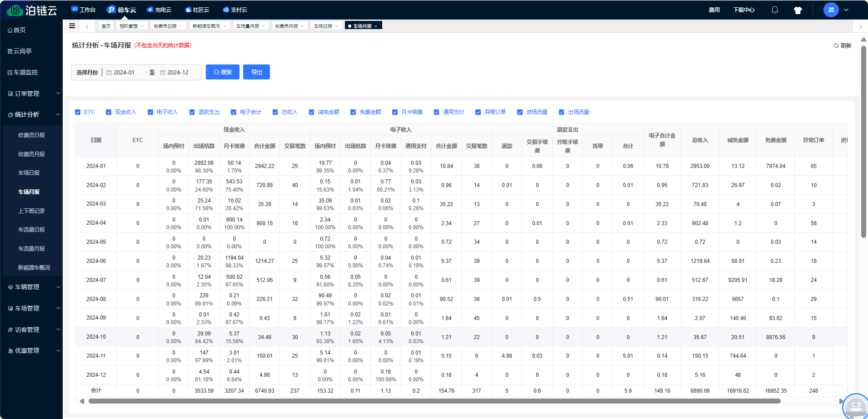Expand the 访客管理 sidebar menu
The image size is (868, 419).
(x=31, y=330)
